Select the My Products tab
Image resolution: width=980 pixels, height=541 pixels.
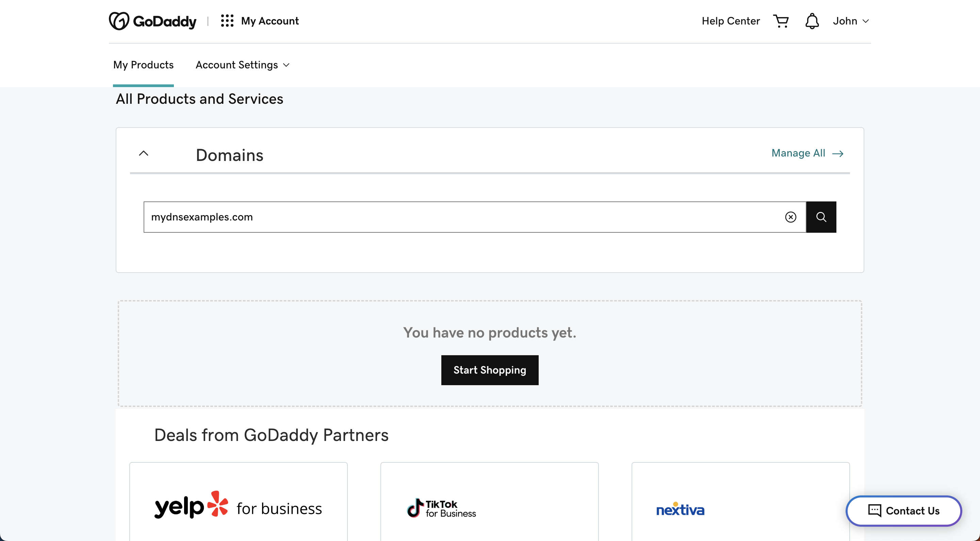143,65
